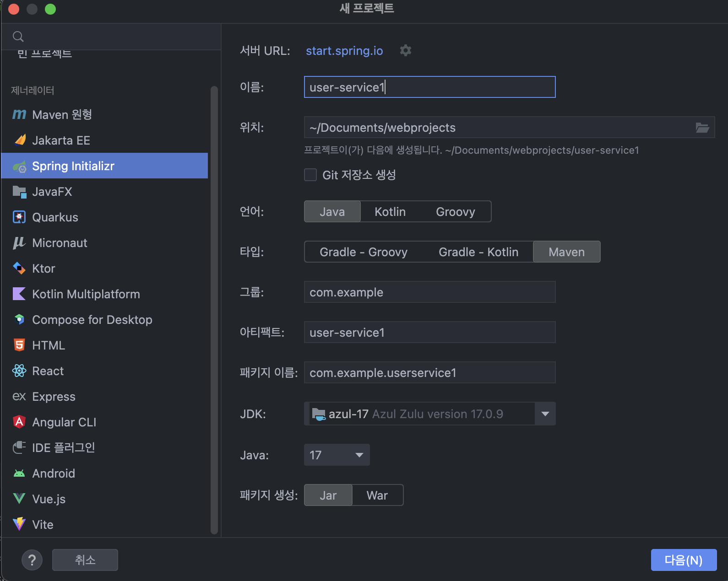
Task: Click the Express ex icon
Action: tap(19, 397)
